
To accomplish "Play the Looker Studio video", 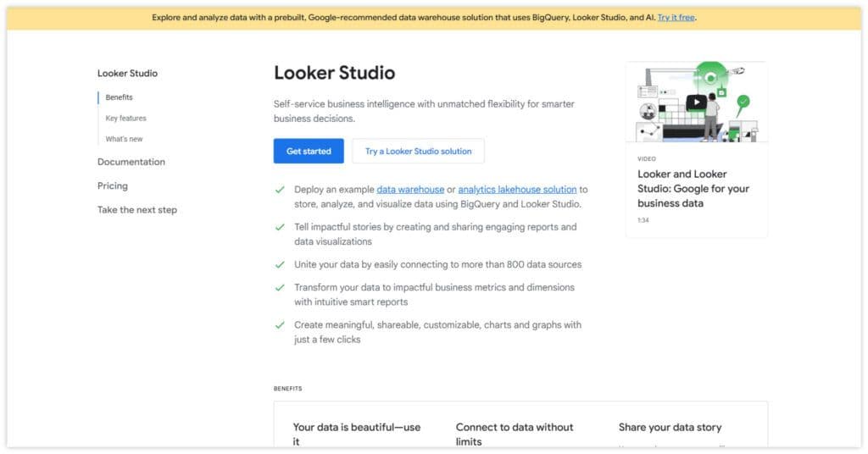I will 697,102.
